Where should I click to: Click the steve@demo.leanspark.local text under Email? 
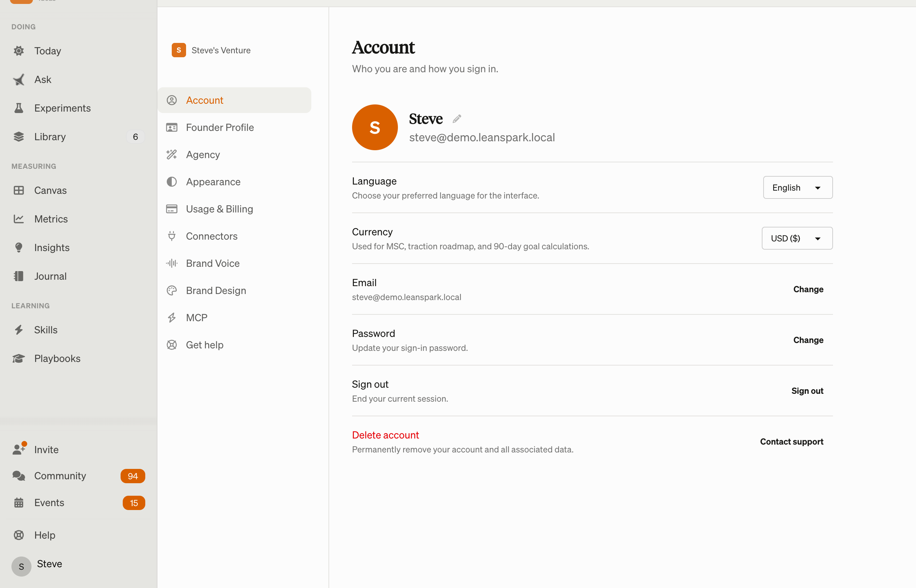406,297
